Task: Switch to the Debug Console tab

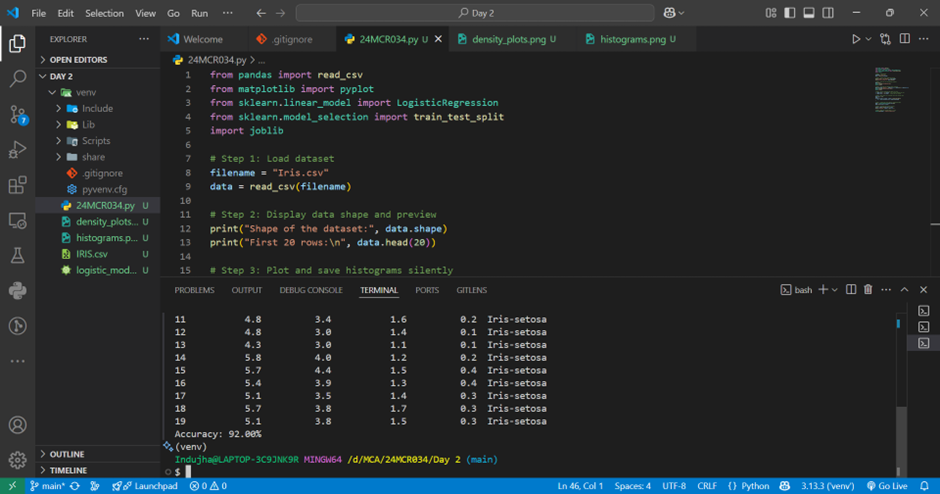Action: coord(311,290)
